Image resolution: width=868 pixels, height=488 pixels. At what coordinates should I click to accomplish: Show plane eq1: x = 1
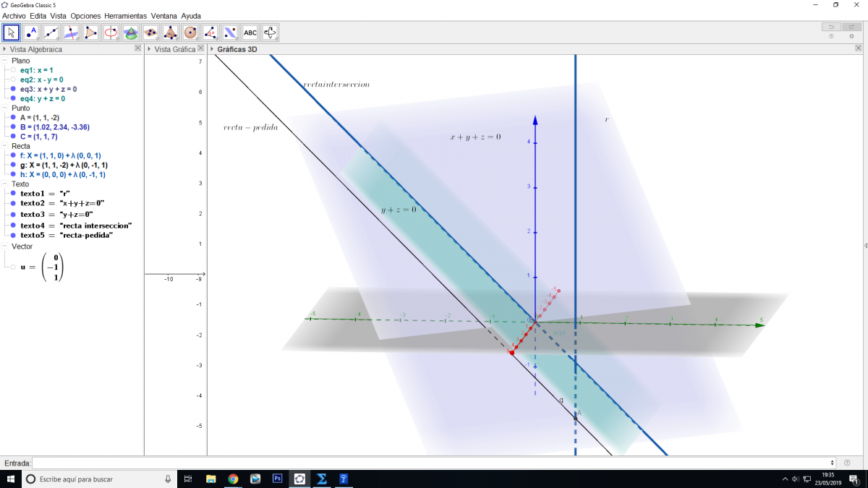(13, 70)
